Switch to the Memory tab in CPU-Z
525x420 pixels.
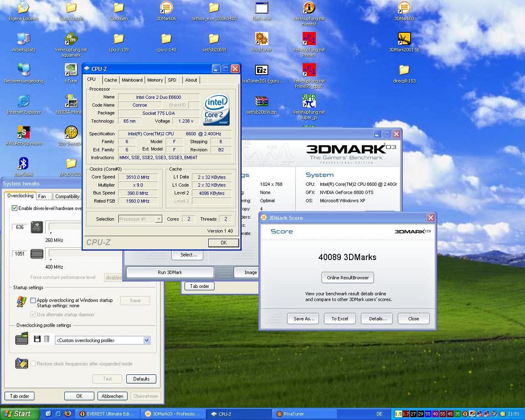click(x=155, y=80)
